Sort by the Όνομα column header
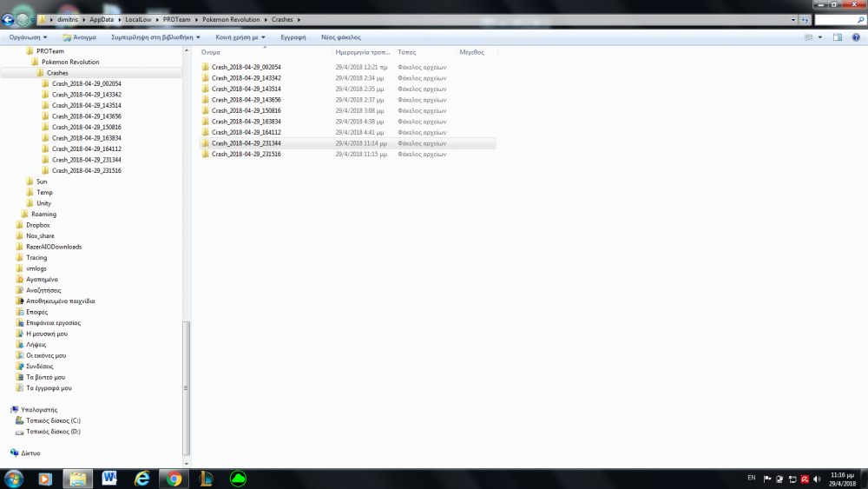The image size is (868, 489). 211,52
